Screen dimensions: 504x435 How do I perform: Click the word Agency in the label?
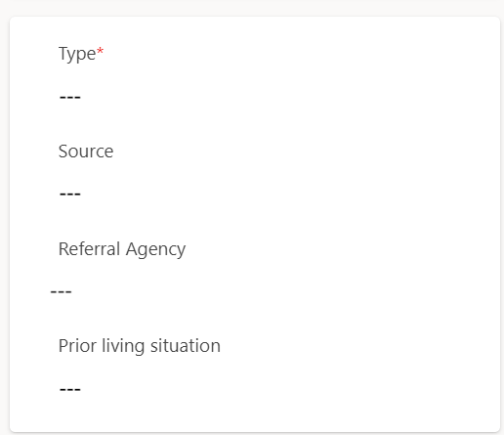[156, 250]
